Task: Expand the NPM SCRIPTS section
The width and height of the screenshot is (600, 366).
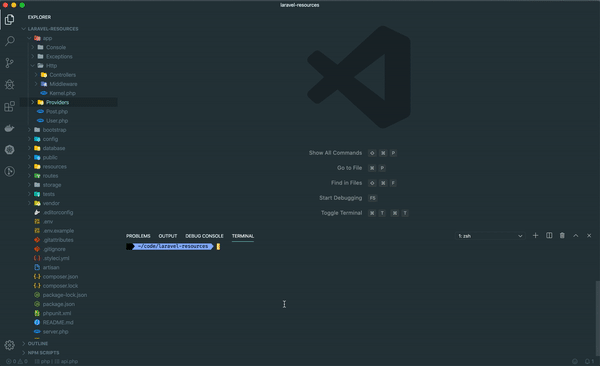Action: coord(43,353)
